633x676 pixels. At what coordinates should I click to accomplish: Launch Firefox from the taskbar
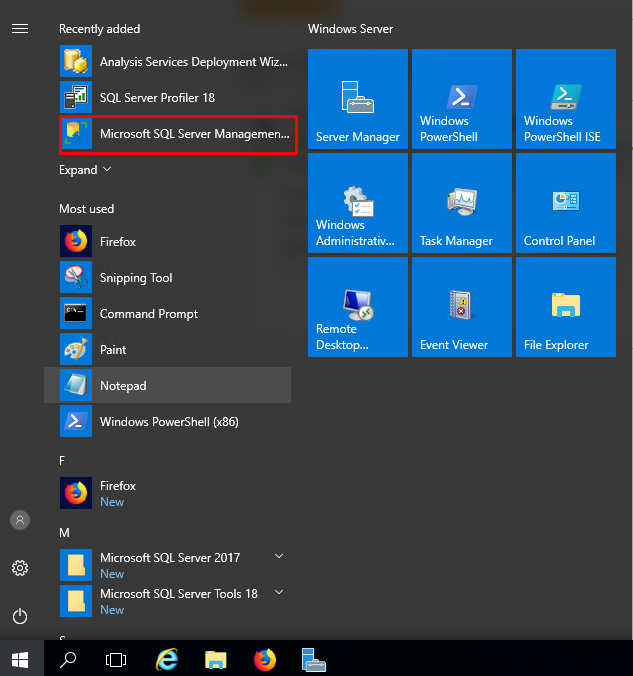(265, 660)
